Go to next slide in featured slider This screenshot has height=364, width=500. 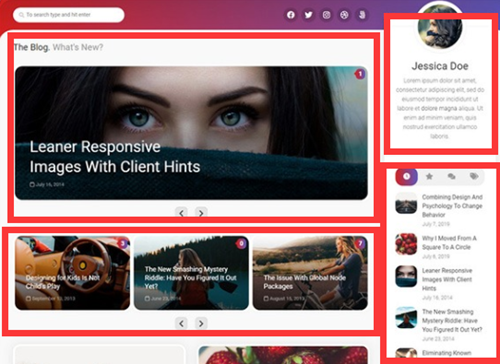point(201,213)
